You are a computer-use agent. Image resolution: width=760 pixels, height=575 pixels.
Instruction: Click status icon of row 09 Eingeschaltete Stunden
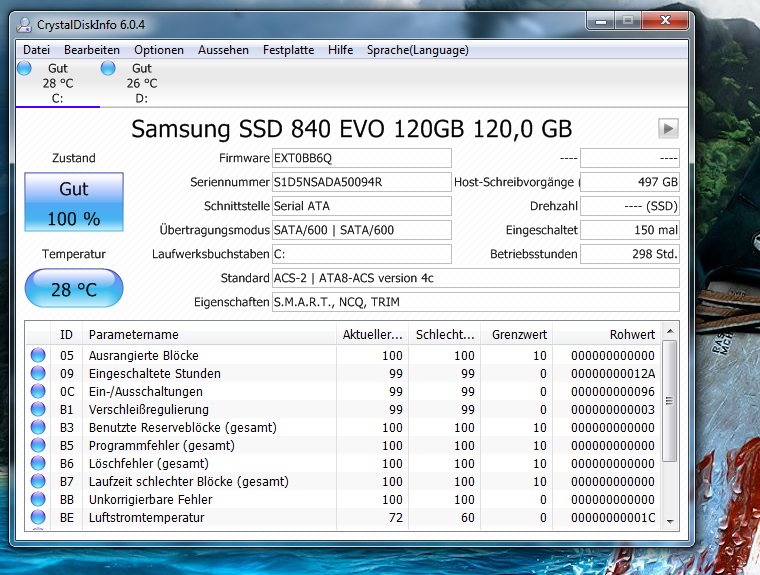coord(38,373)
